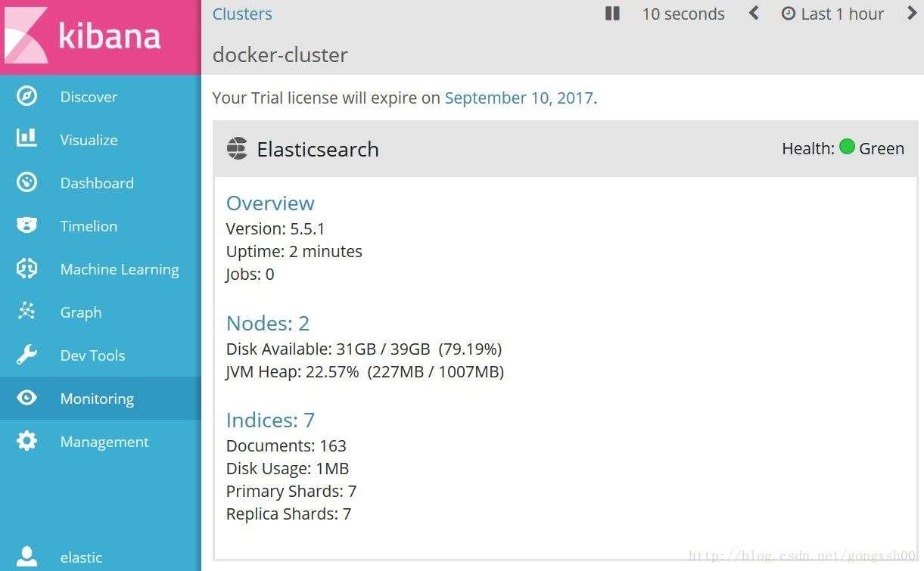This screenshot has height=571, width=924.
Task: Click the green Health status indicator
Action: 848,147
